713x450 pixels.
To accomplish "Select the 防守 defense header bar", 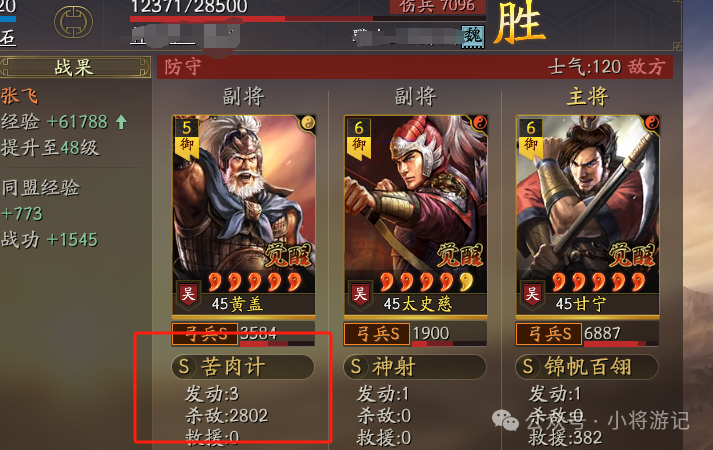I will click(x=415, y=67).
